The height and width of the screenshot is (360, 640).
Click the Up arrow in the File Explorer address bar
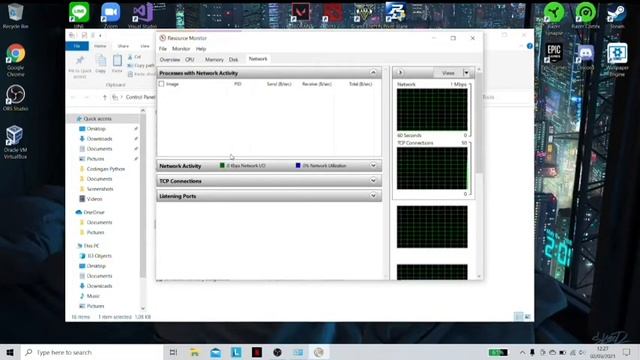(104, 97)
